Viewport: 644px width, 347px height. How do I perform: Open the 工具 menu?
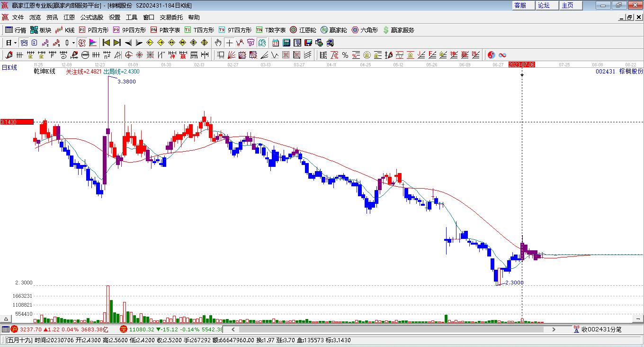(x=132, y=18)
